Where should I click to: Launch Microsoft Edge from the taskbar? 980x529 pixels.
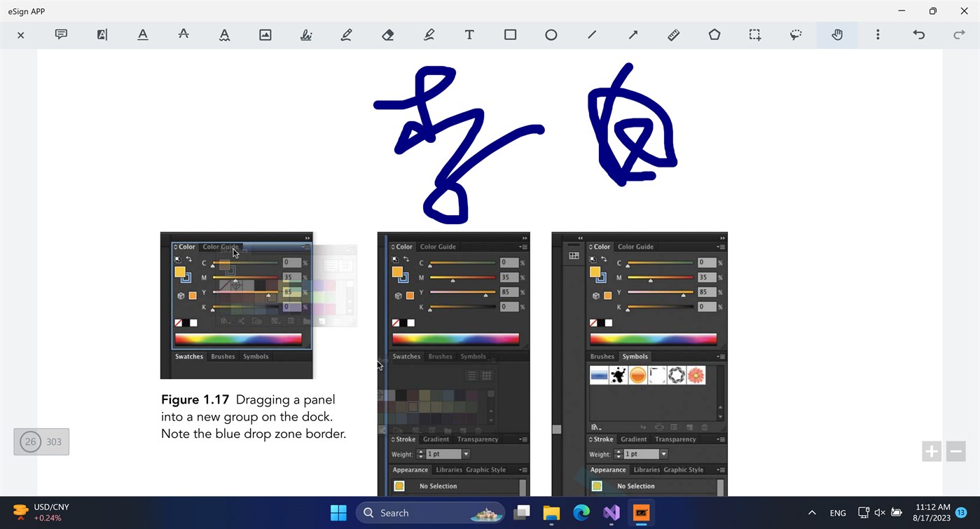(x=581, y=512)
